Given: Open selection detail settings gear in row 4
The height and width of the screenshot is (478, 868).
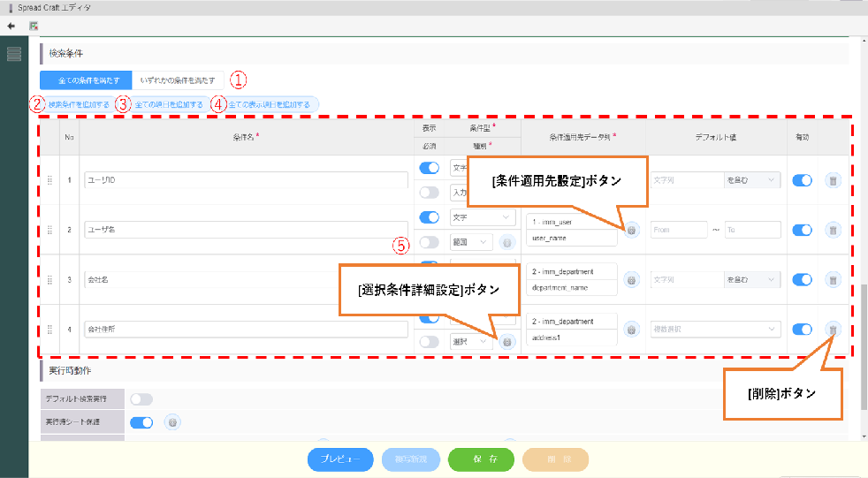Looking at the screenshot, I should [507, 341].
